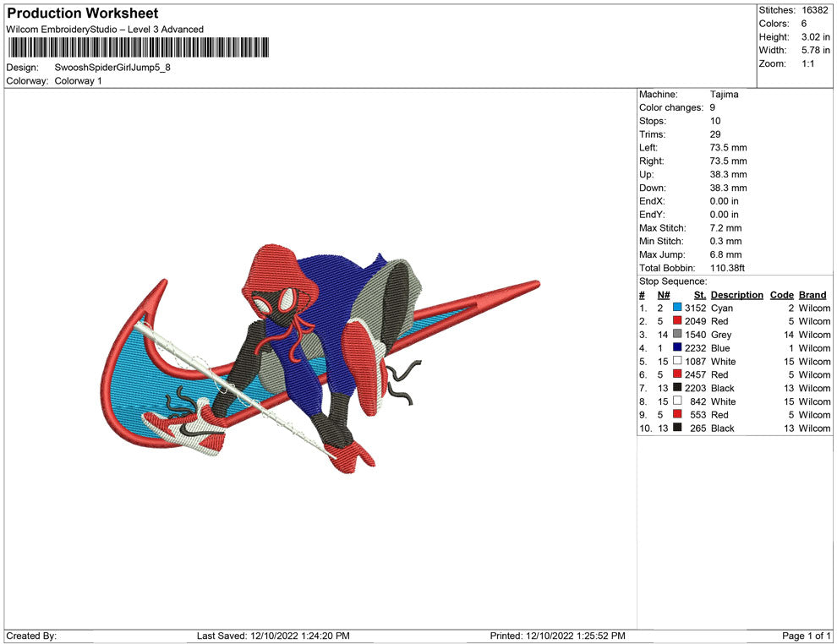Click the Description column header
The height and width of the screenshot is (644, 837).
[x=736, y=294]
